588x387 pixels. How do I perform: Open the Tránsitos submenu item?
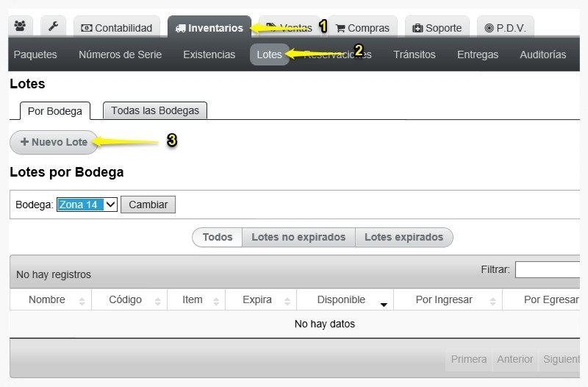coord(415,54)
